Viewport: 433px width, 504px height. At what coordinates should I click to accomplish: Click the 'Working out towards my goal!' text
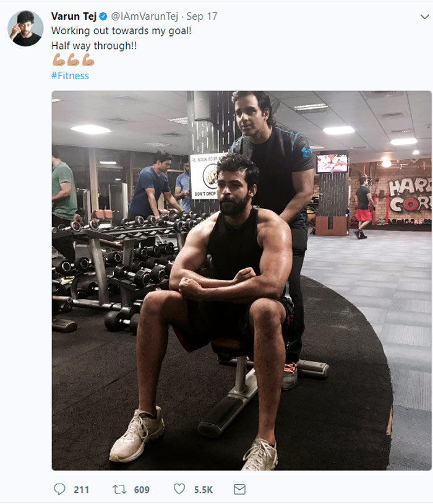(x=121, y=31)
